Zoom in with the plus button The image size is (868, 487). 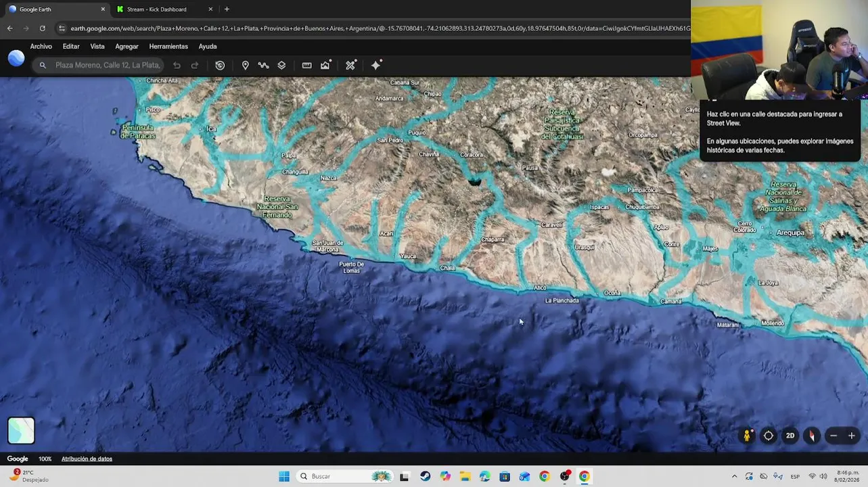tap(852, 436)
